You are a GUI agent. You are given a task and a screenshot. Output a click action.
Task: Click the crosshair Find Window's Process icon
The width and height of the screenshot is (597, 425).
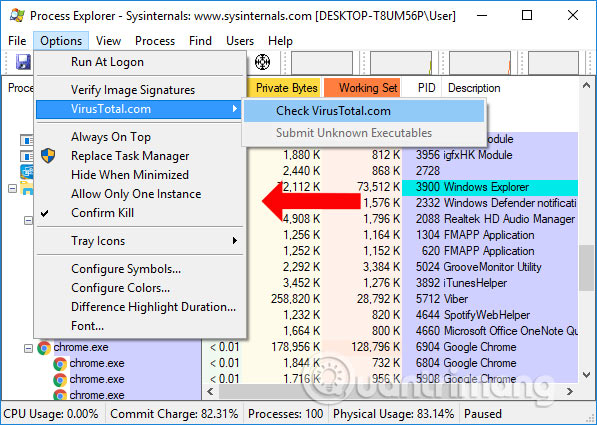[262, 62]
